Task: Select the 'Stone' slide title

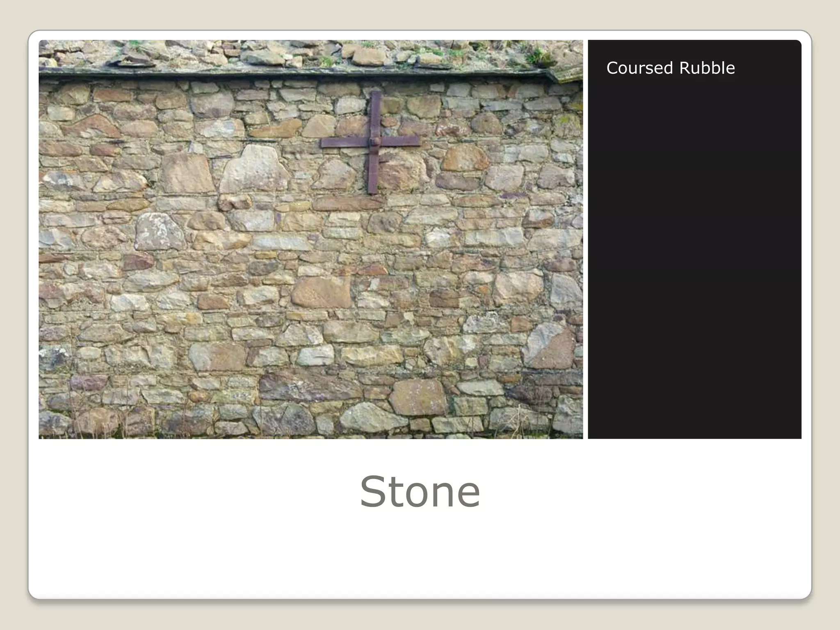Action: [x=420, y=491]
